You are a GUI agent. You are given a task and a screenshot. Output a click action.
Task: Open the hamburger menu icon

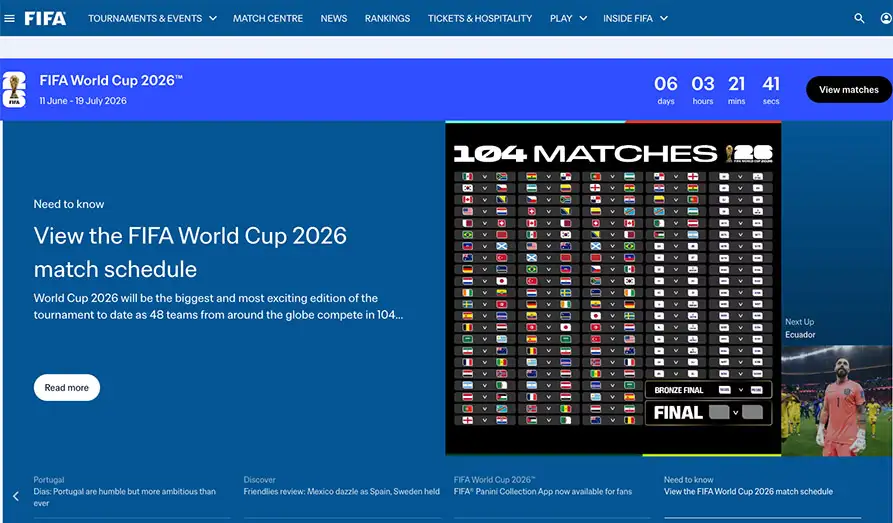pos(9,18)
